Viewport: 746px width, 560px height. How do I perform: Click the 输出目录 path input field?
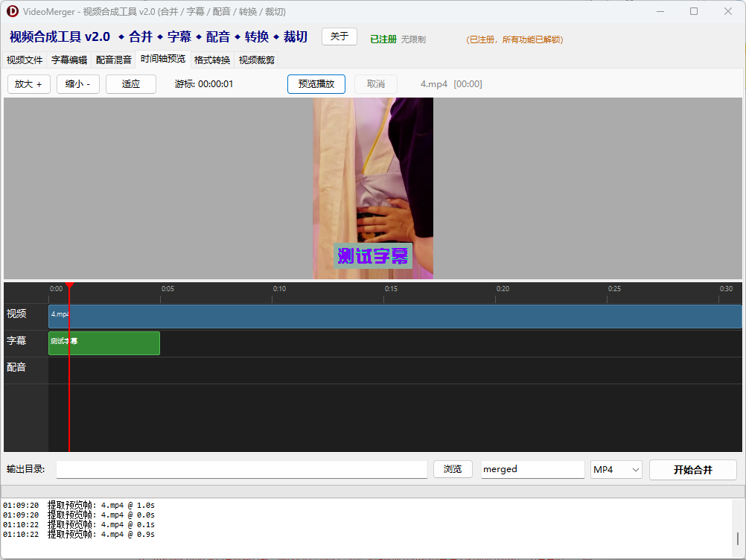pos(242,470)
